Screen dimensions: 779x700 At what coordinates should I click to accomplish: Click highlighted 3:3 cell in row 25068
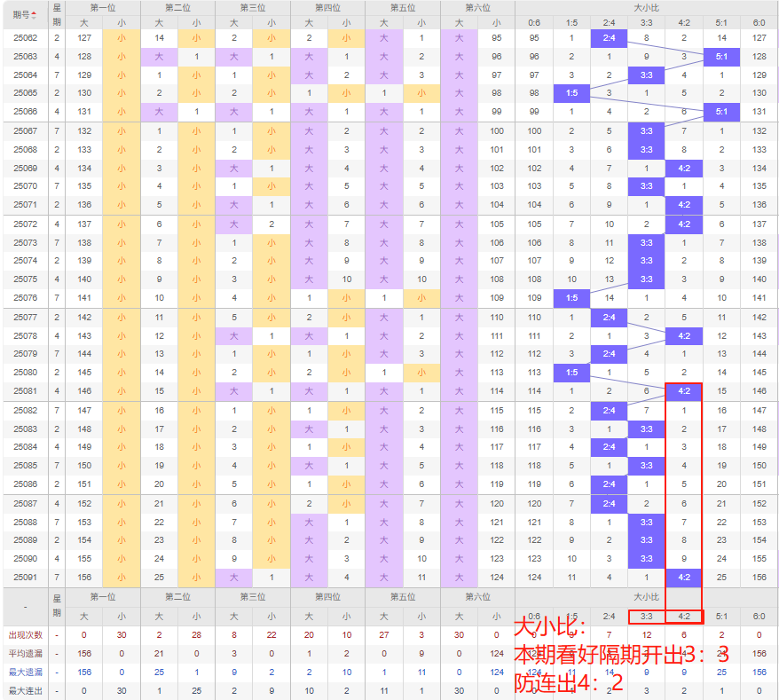click(x=646, y=150)
